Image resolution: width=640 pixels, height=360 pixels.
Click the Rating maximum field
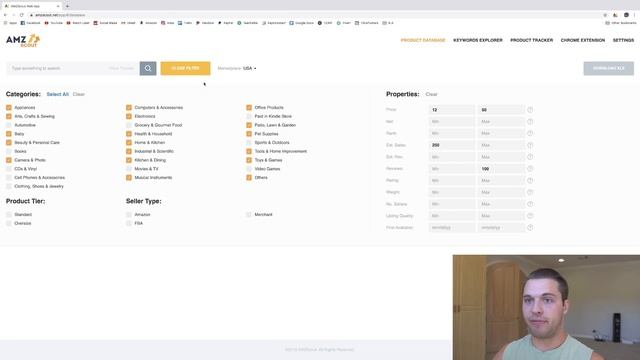(x=501, y=180)
